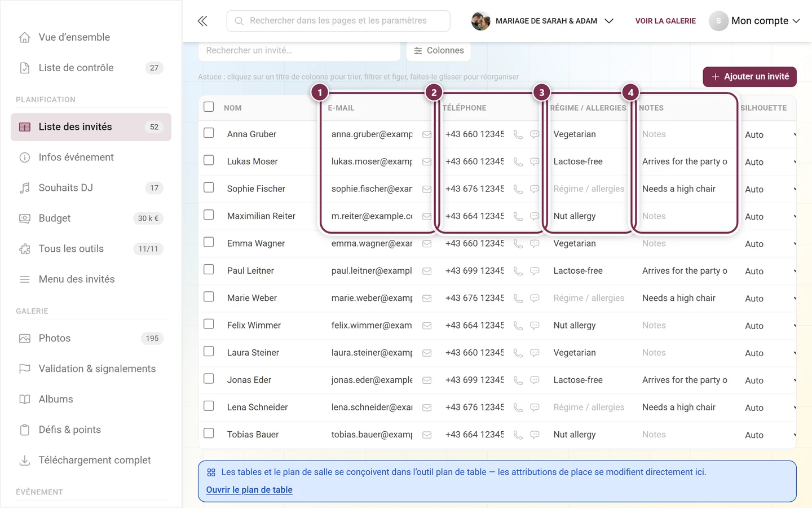The image size is (812, 508).
Task: Check the box for Lukas Moser
Action: pyautogui.click(x=209, y=160)
